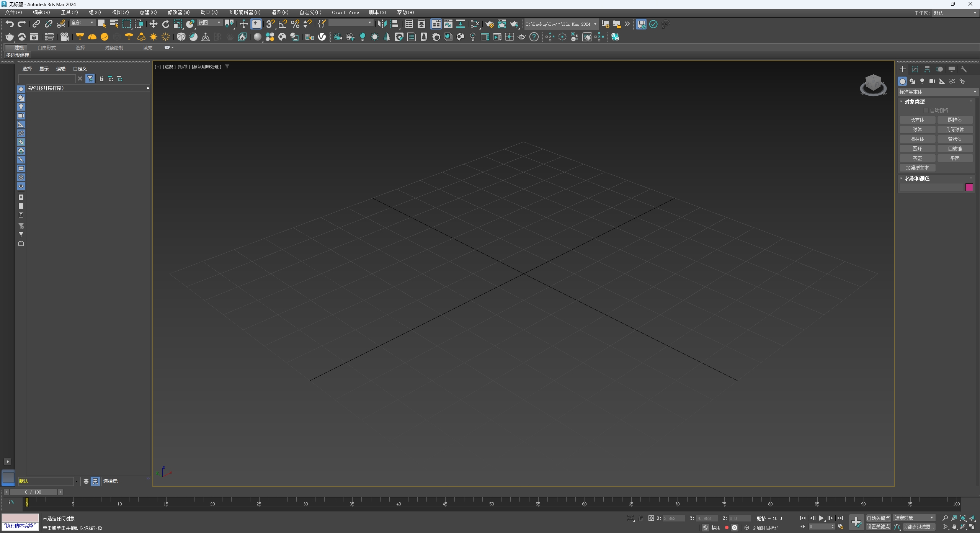Select the Select and Rotate tool
The image size is (980, 533).
pos(165,24)
